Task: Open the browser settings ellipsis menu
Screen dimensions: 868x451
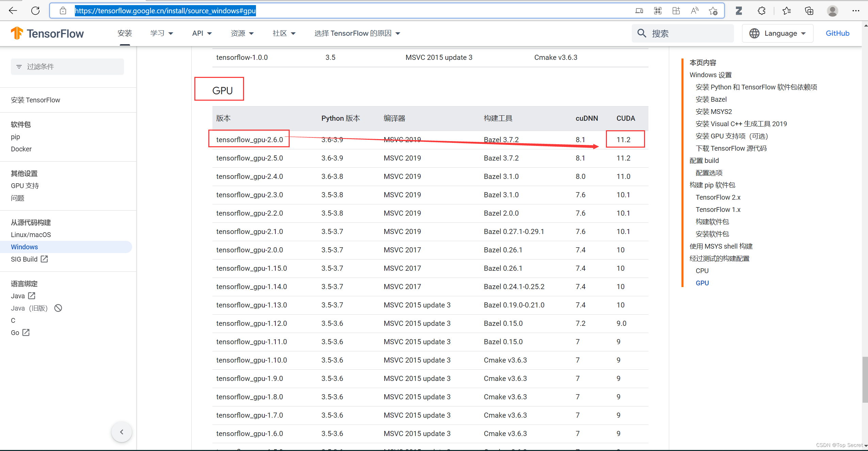Action: pos(855,11)
